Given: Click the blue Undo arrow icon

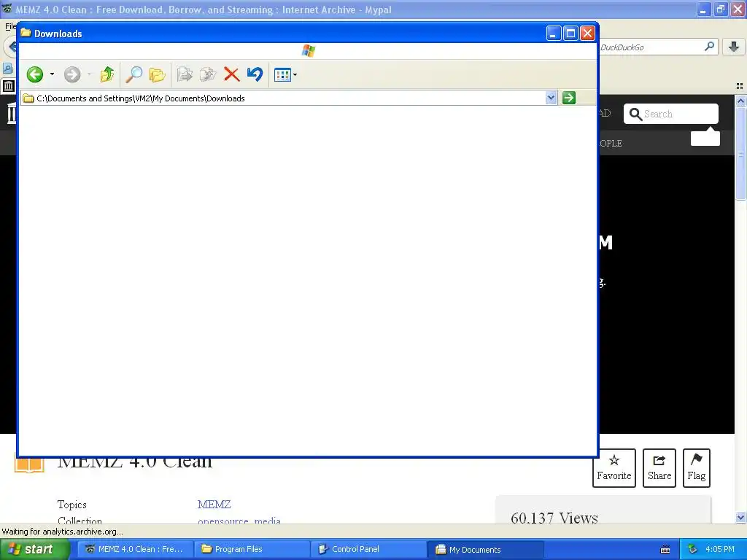Looking at the screenshot, I should coord(255,74).
